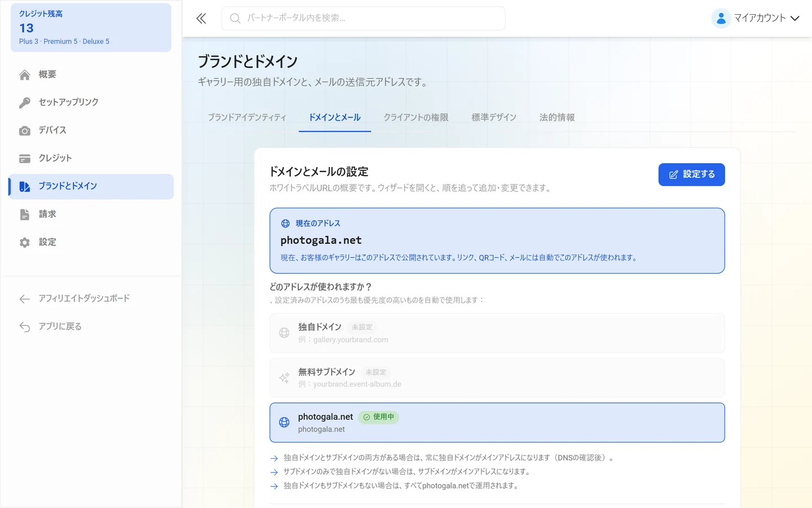Click the left arrow beside アフィリエイトダッシュボード
The image size is (812, 508).
point(25,299)
